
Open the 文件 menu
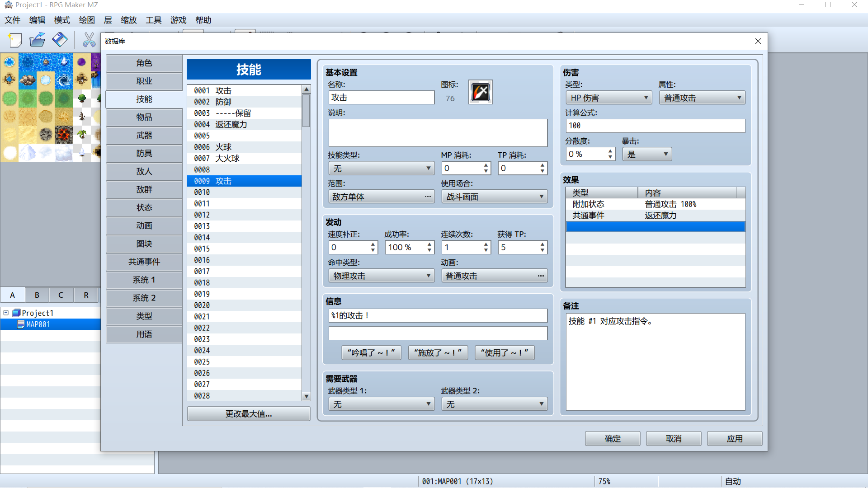click(x=13, y=20)
